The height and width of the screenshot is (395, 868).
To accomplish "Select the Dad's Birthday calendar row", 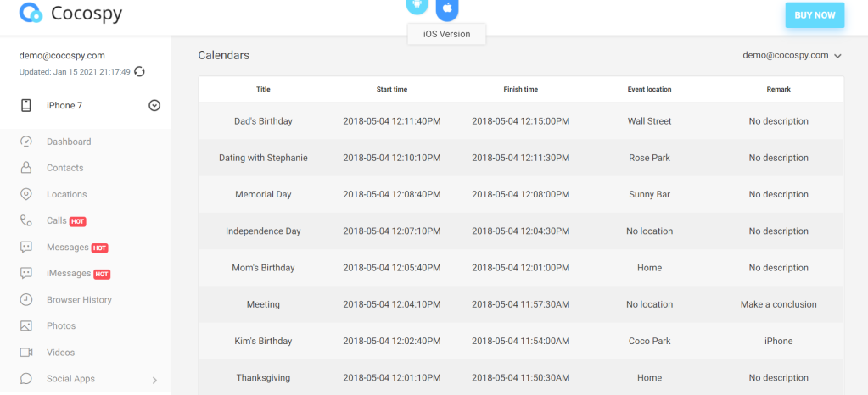I will tap(521, 121).
